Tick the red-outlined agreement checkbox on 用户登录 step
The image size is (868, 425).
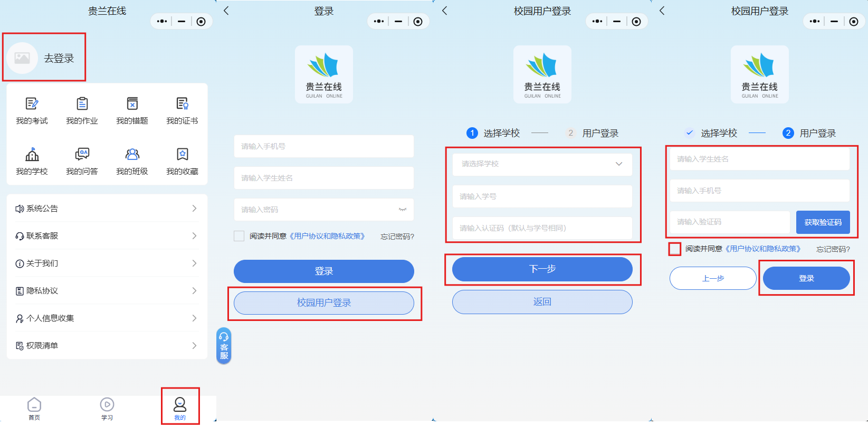pyautogui.click(x=674, y=249)
